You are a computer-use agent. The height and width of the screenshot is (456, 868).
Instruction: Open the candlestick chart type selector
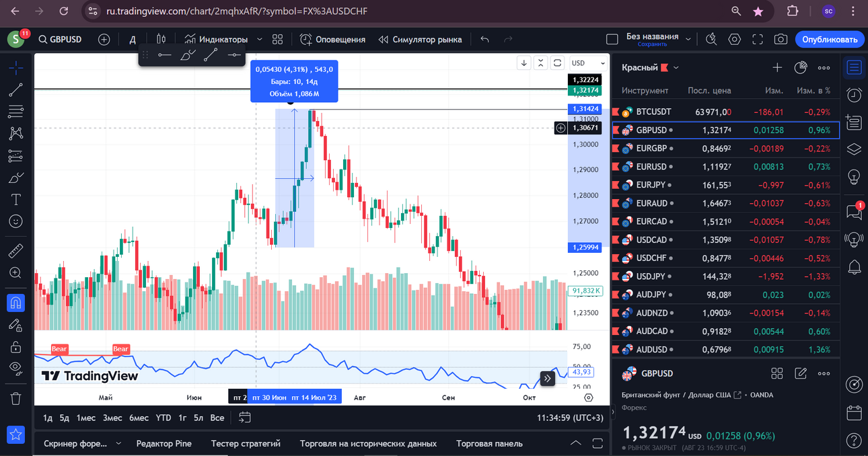point(161,40)
